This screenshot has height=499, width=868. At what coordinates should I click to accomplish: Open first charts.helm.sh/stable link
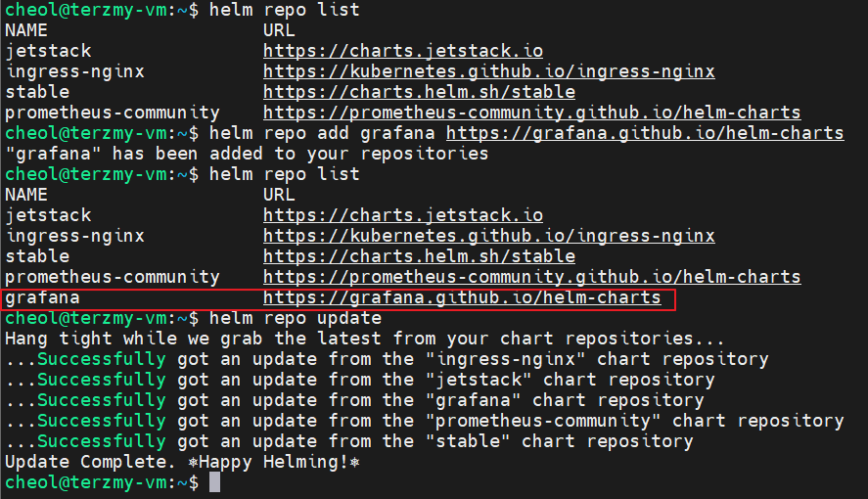pos(419,92)
